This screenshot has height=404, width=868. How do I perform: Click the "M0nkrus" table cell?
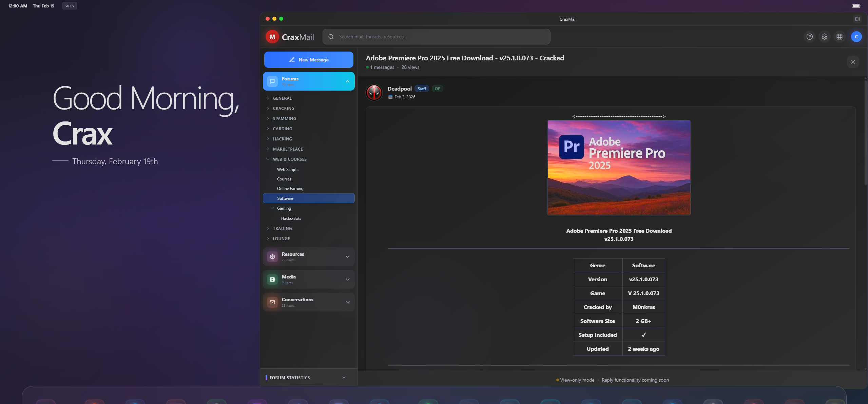click(643, 307)
